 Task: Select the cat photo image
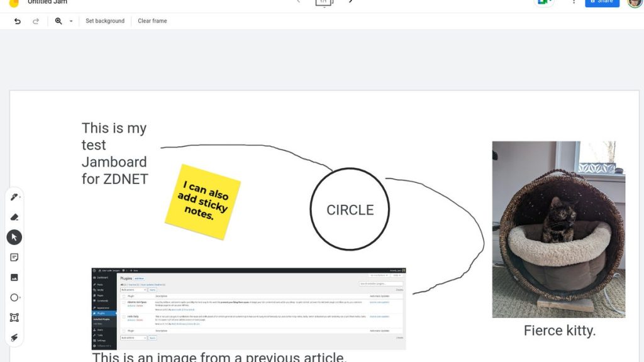[x=558, y=229]
